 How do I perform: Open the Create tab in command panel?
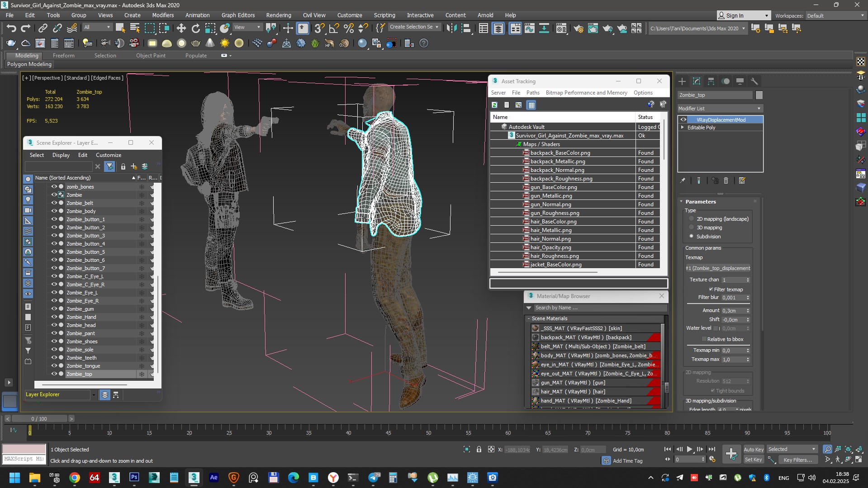(x=682, y=81)
